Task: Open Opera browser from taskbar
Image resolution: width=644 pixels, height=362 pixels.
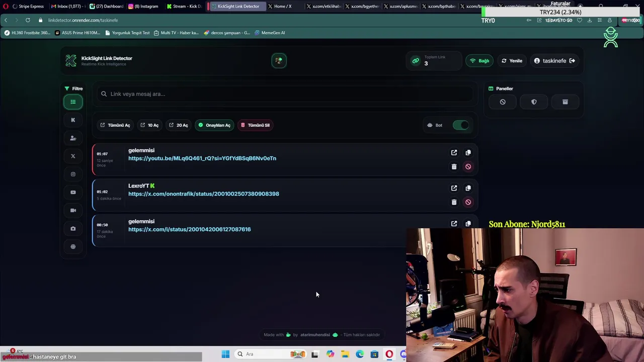Action: click(x=389, y=354)
